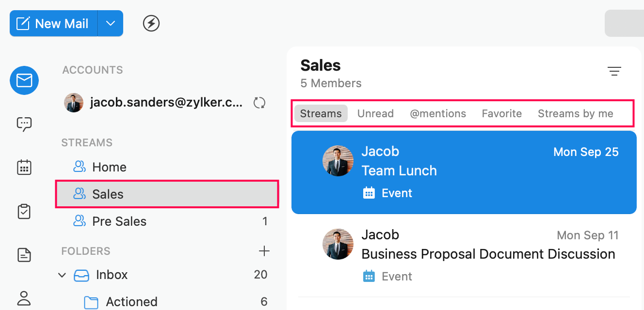644x310 pixels.
Task: Switch to the @mentions tab
Action: tap(438, 113)
